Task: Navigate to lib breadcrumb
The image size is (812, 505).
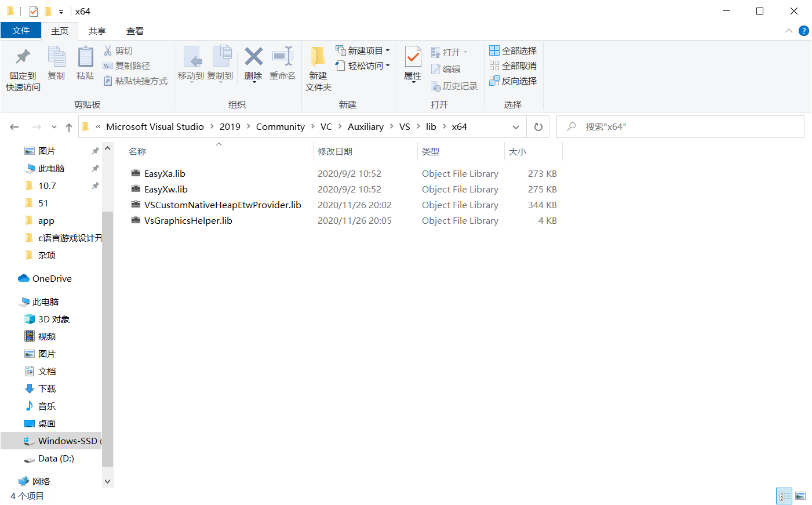Action: 431,127
